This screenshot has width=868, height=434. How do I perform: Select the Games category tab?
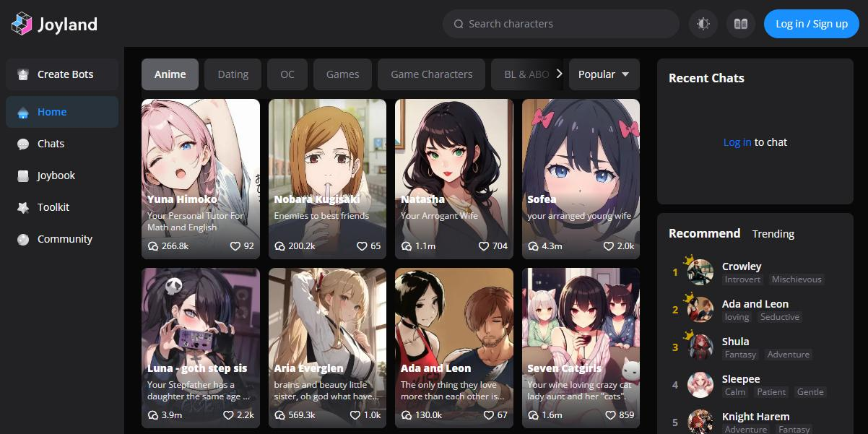pyautogui.click(x=343, y=74)
